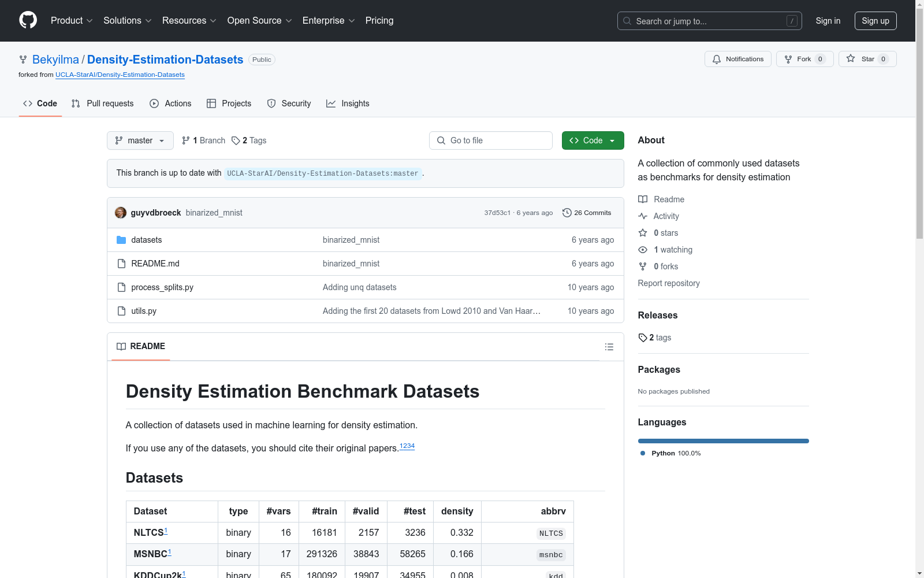Click the star icon in Star button
The width and height of the screenshot is (924, 578).
[851, 58]
